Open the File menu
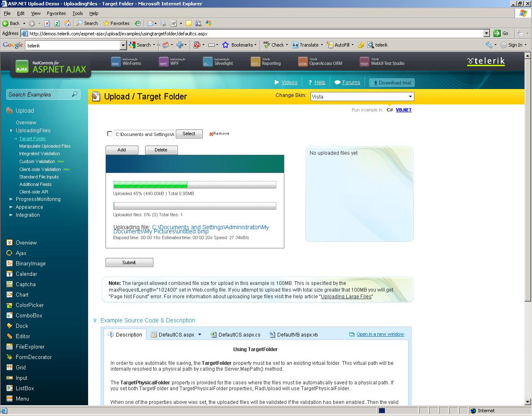 click(7, 13)
